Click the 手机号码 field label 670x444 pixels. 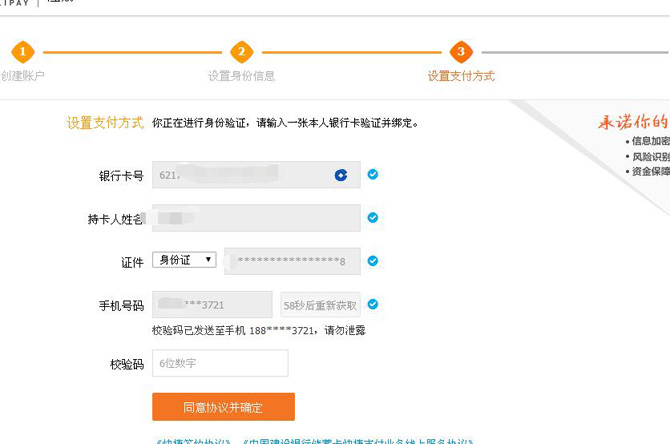(121, 306)
